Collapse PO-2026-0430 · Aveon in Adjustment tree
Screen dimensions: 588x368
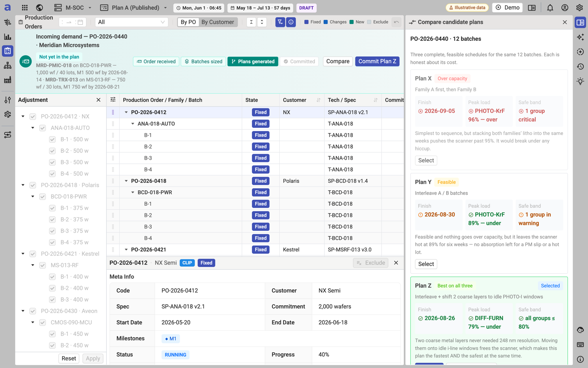(x=23, y=311)
